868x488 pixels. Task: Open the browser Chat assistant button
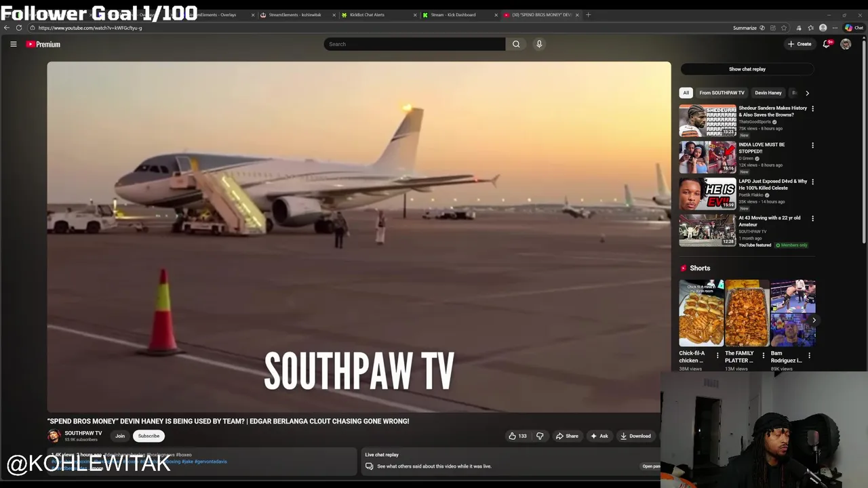pos(854,28)
